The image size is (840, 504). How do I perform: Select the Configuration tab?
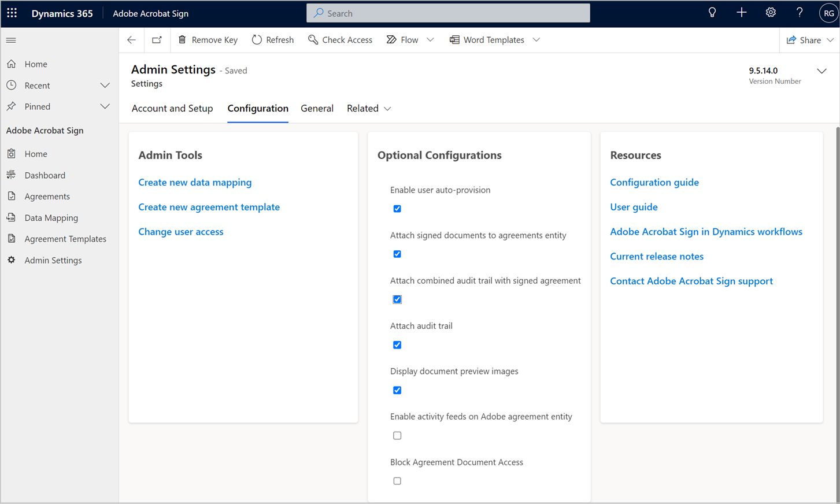(258, 109)
